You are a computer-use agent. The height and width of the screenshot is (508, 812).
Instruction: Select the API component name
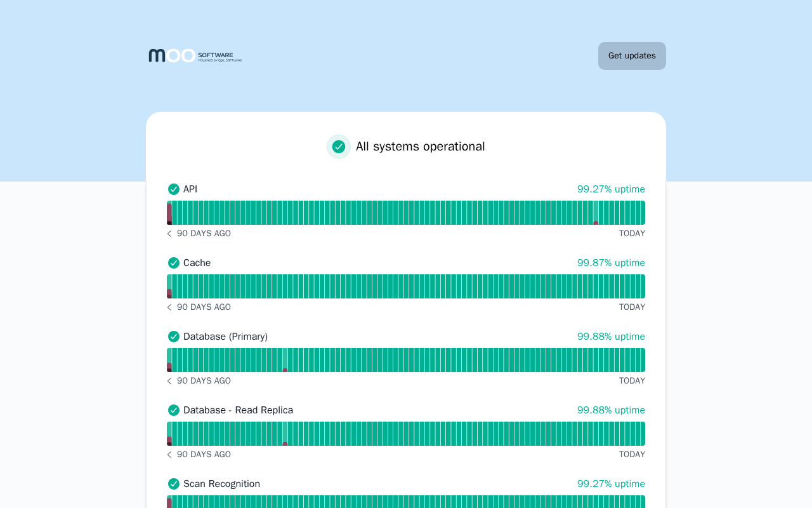coord(190,189)
